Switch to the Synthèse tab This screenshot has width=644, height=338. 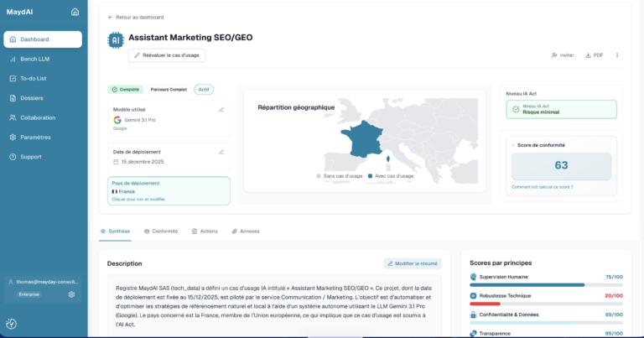pos(115,231)
